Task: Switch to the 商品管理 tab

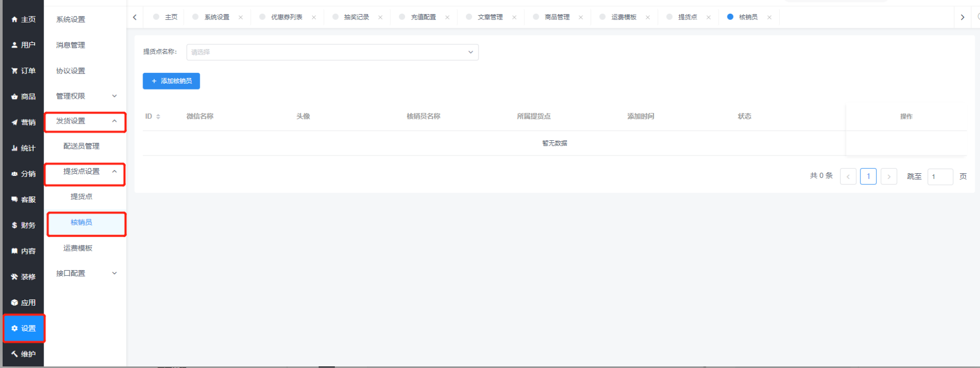Action: coord(557,17)
